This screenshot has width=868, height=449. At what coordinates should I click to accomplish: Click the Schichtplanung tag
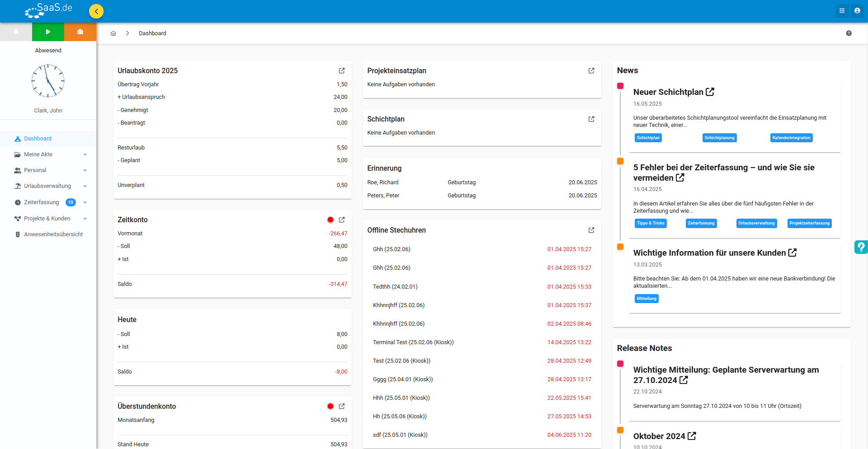click(x=719, y=138)
